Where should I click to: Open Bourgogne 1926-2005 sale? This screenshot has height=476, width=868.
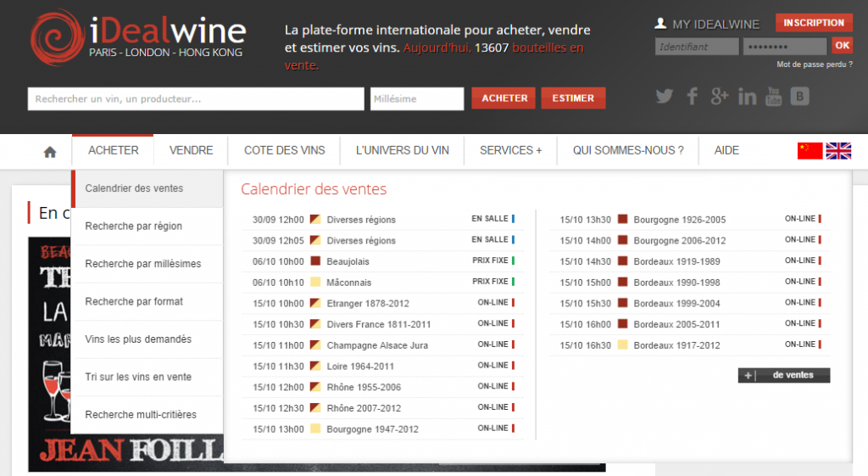pyautogui.click(x=690, y=220)
